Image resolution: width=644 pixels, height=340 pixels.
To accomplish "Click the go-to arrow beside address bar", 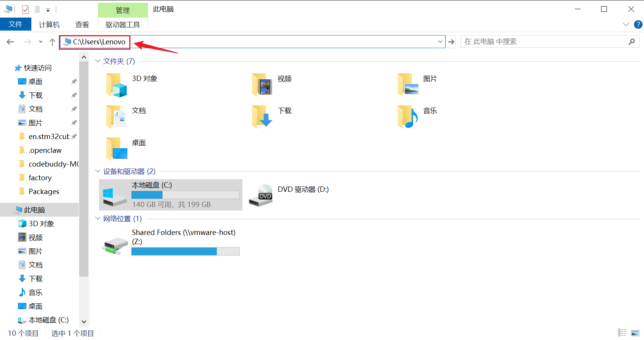I will coord(451,42).
